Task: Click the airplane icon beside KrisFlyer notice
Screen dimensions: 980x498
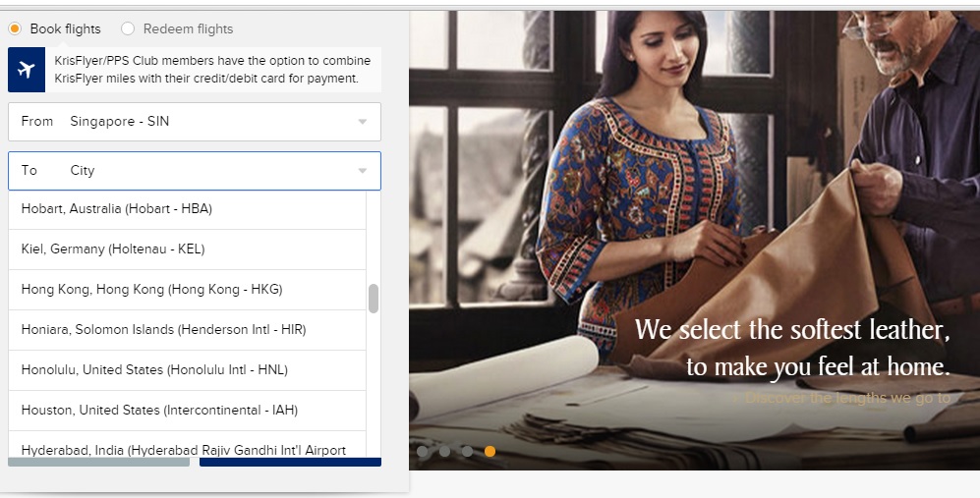Action: (x=27, y=70)
